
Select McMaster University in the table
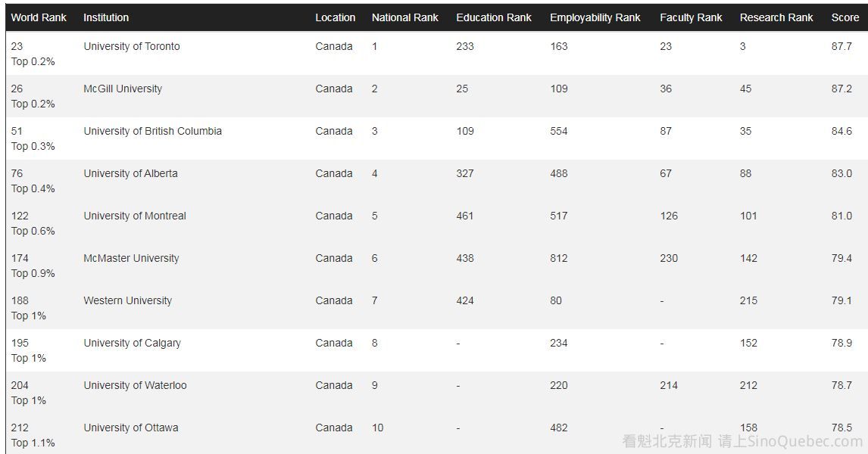click(131, 258)
